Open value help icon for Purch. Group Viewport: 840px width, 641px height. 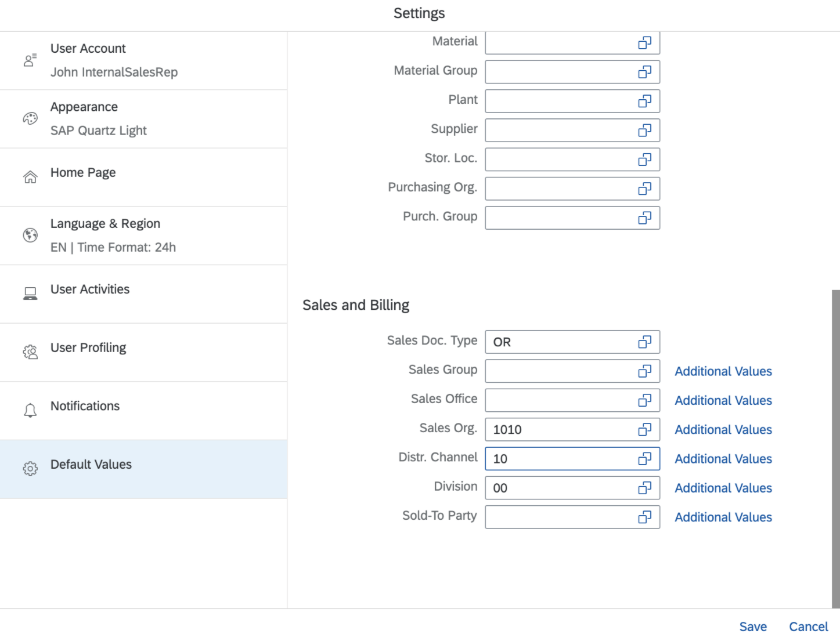644,218
